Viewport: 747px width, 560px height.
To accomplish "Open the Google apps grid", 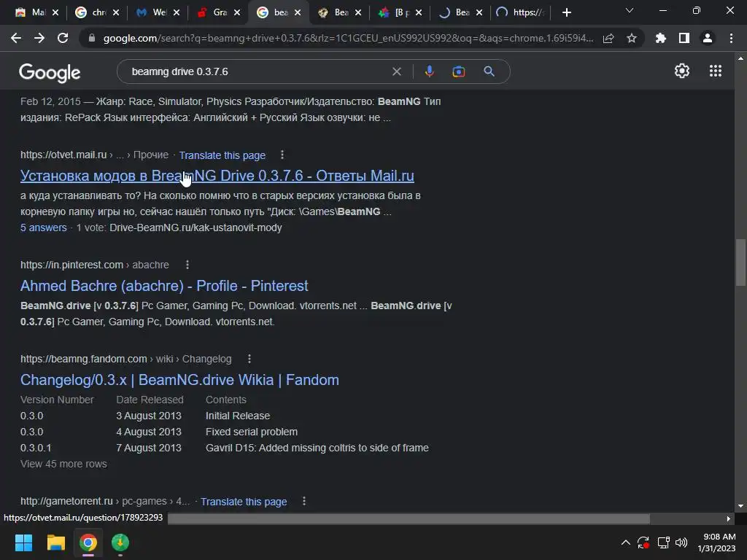I will (x=715, y=71).
